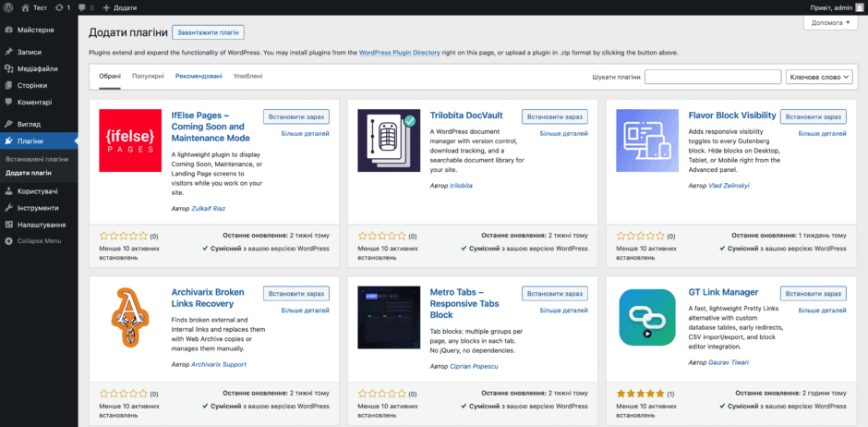Click the Trilobita DocVault plugin icon
The height and width of the screenshot is (427, 868).
pyautogui.click(x=389, y=140)
